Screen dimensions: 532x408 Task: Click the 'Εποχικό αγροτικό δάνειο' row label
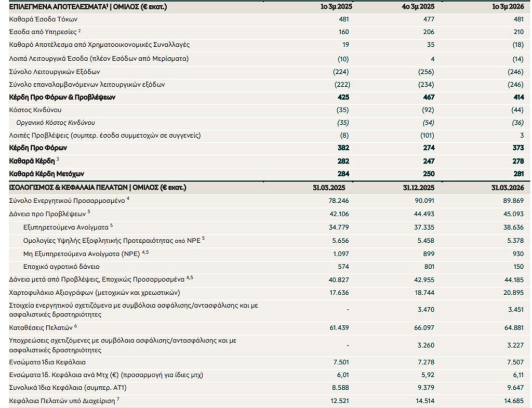click(61, 266)
